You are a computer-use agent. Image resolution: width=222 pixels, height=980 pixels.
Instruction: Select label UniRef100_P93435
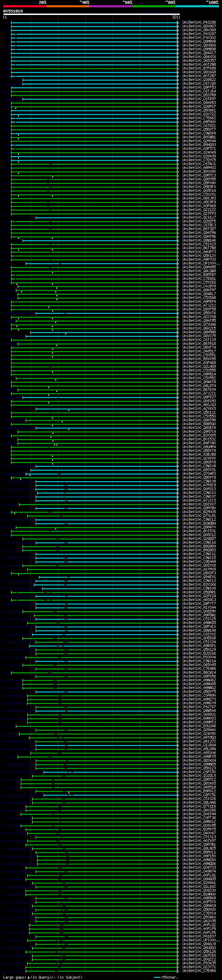[199, 963]
